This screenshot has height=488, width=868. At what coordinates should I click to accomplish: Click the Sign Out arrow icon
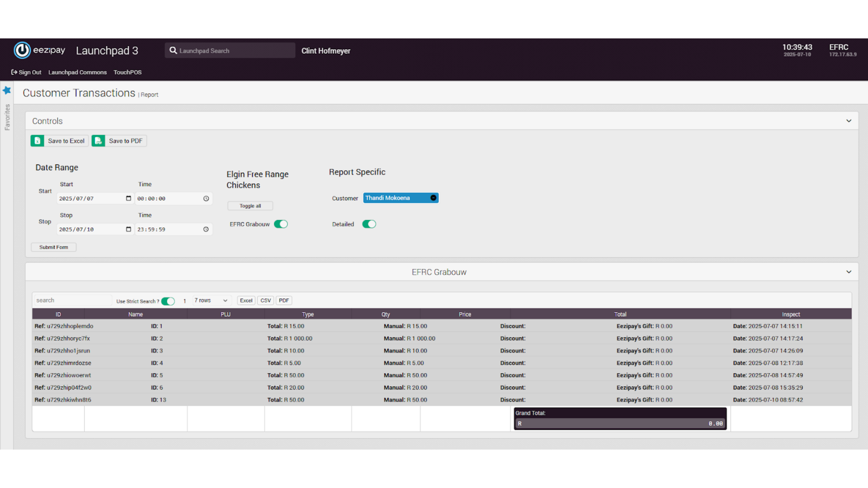[14, 72]
